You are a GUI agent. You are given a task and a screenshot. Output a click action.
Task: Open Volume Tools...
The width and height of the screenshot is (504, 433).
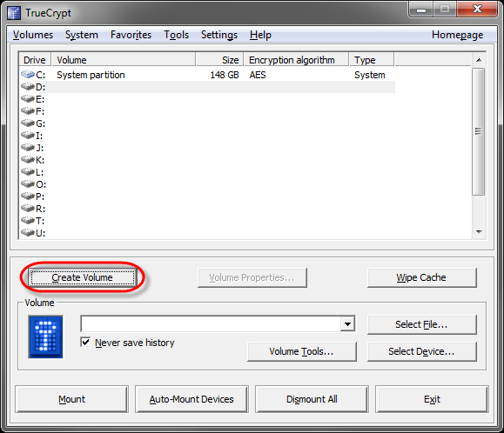pyautogui.click(x=301, y=351)
